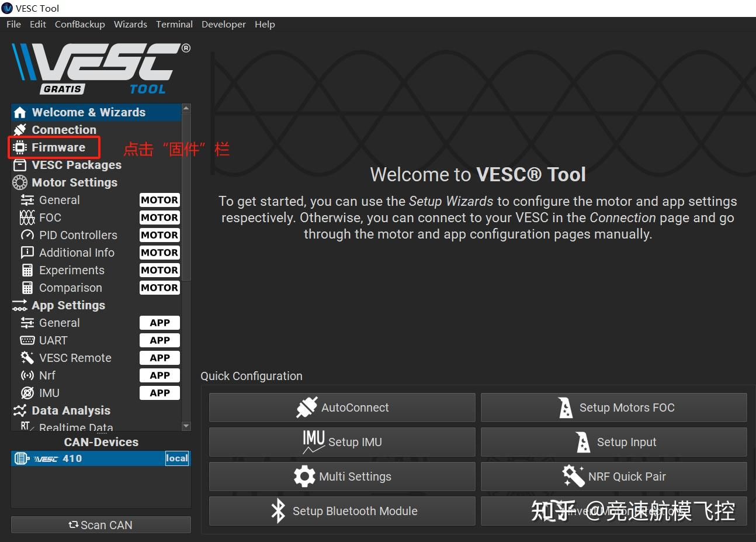756x542 pixels.
Task: Open Motor Settings using its gear icon
Action: (19, 182)
